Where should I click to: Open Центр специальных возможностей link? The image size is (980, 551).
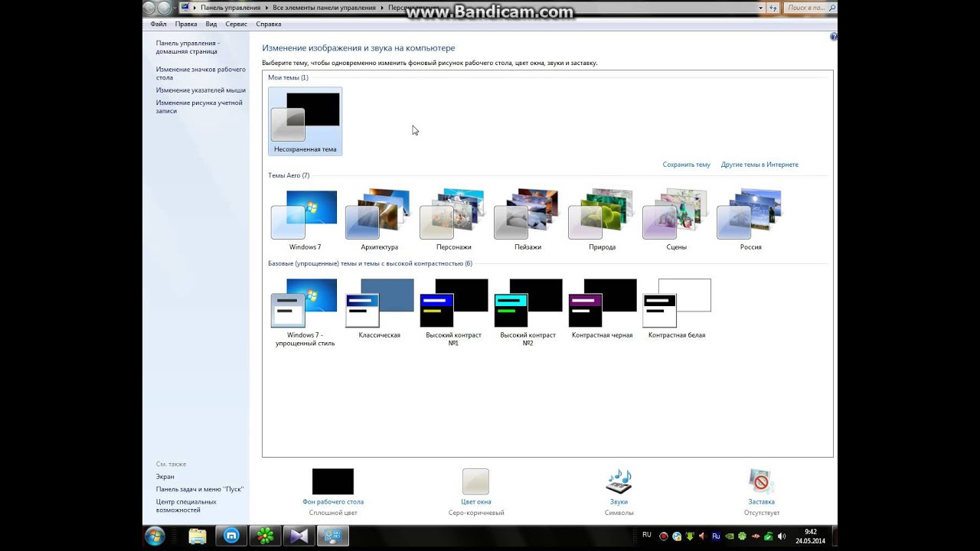point(186,506)
